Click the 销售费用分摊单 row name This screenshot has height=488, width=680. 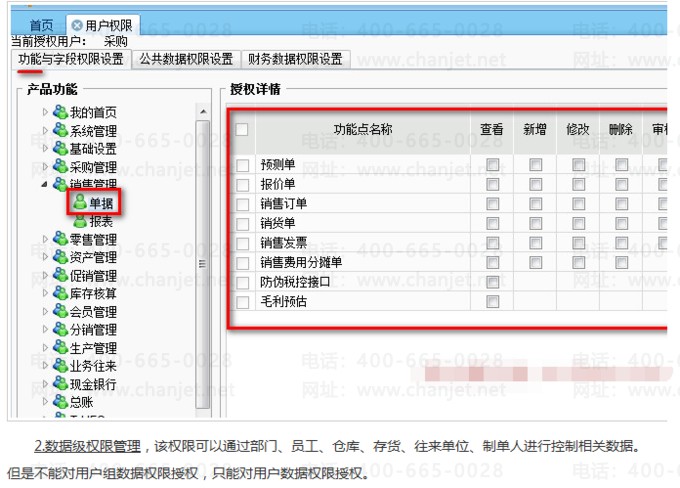pos(301,262)
